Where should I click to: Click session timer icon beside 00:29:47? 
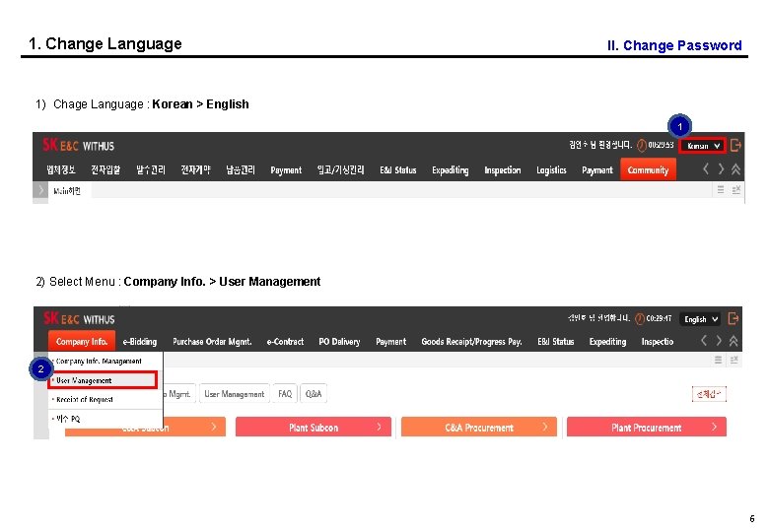coord(640,318)
